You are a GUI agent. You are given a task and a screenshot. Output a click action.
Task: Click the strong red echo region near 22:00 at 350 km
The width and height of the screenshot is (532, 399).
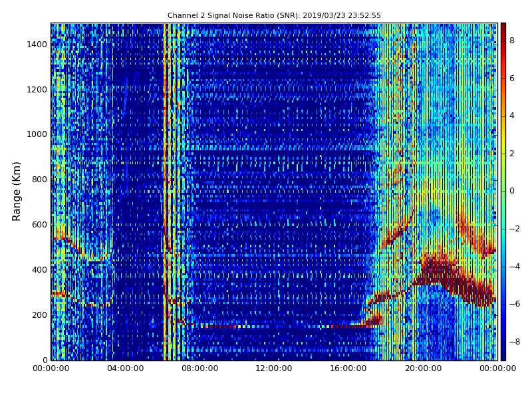[458, 281]
